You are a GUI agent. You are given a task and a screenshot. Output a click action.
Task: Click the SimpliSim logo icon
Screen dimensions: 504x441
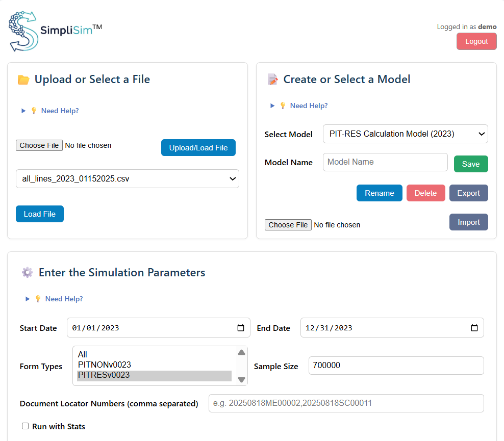[x=23, y=31]
